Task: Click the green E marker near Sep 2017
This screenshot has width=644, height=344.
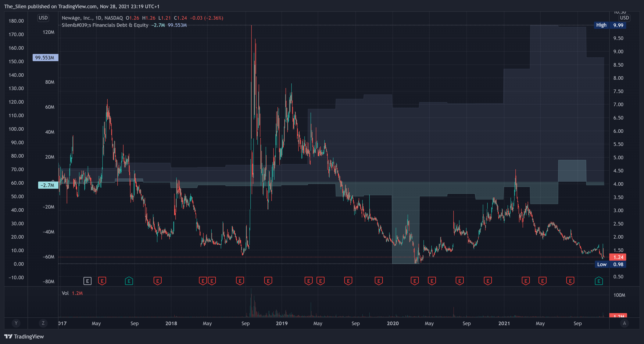Action: coord(129,281)
